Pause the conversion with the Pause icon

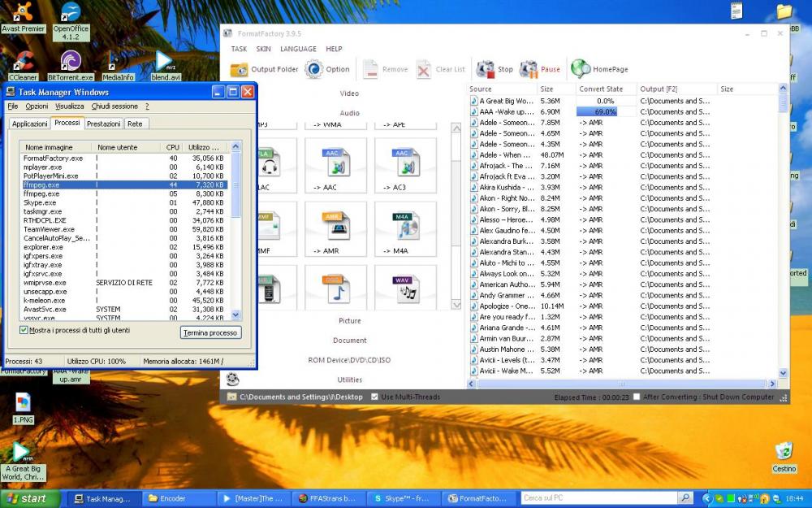click(529, 70)
